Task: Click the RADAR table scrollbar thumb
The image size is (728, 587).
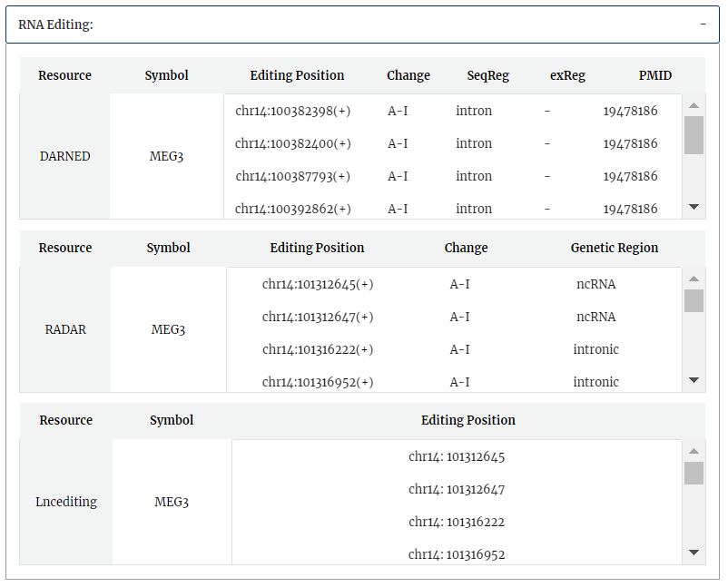Action: [694, 300]
